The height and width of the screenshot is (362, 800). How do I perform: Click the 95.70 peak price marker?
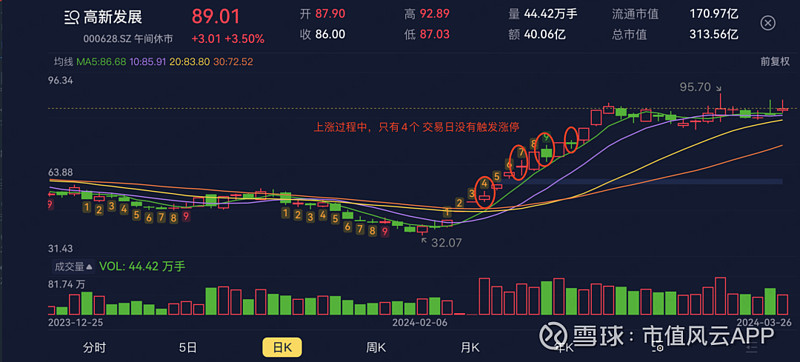(x=695, y=87)
